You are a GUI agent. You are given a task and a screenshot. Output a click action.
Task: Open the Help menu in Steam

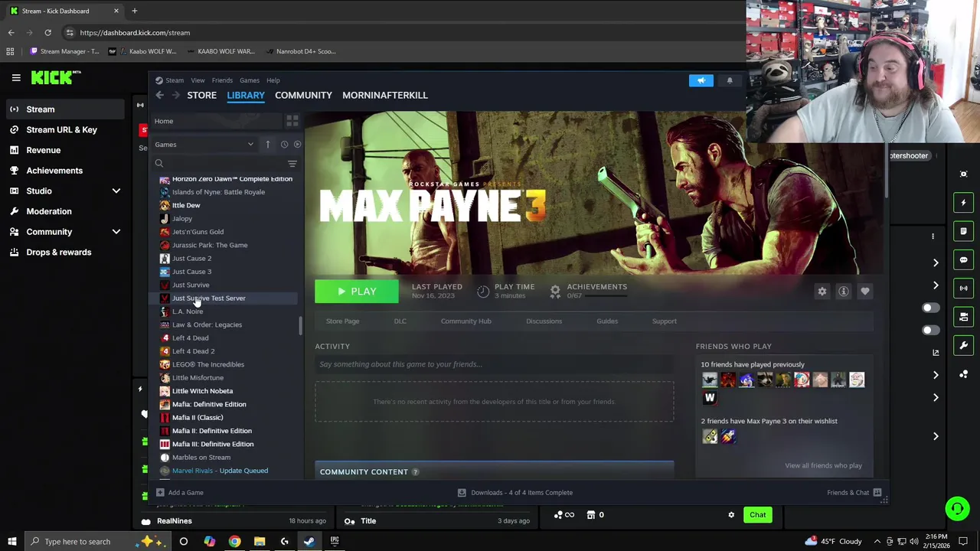273,80
